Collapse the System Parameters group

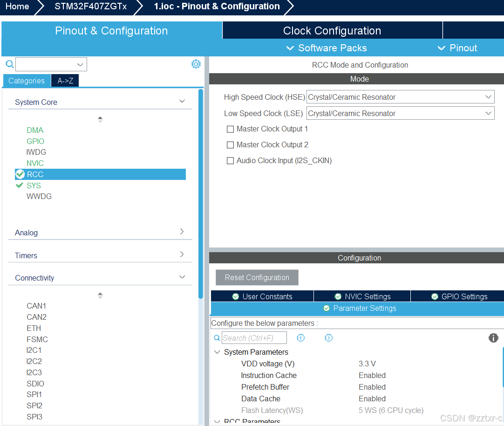[x=217, y=352]
